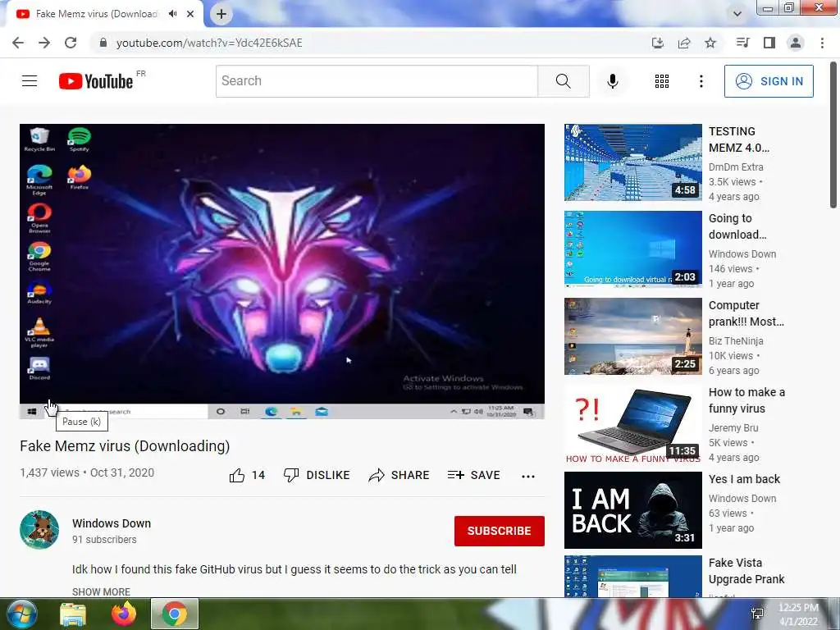Viewport: 840px width, 630px height.
Task: Mute the tab via its speaker icon
Action: [172, 14]
